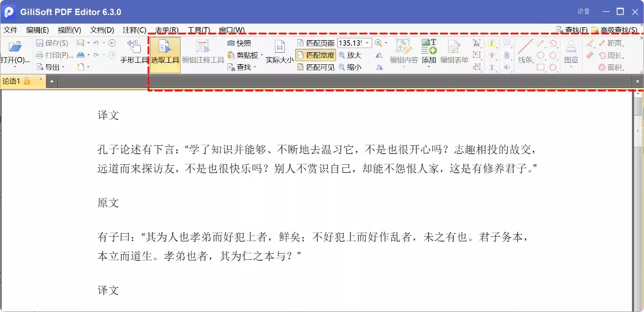Screen dimensions: 644x312
Task: Open the 快照 snapshot tool
Action: [240, 43]
